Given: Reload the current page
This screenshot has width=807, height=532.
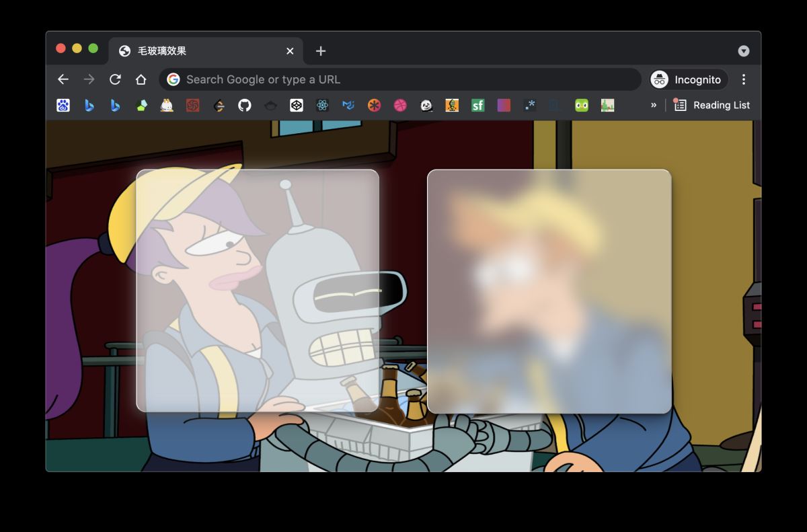Looking at the screenshot, I should point(115,79).
